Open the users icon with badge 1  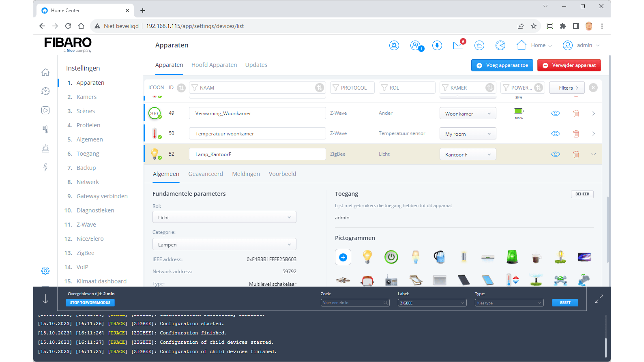tap(416, 45)
